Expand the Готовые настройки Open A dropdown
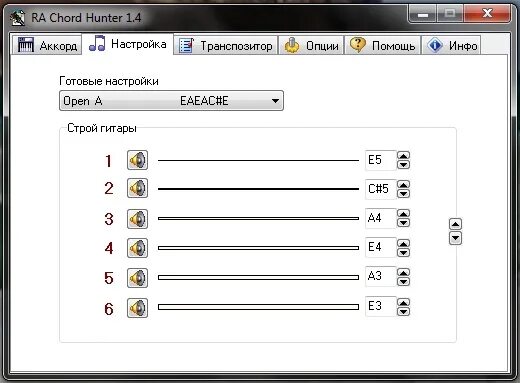The width and height of the screenshot is (520, 383). [171, 100]
